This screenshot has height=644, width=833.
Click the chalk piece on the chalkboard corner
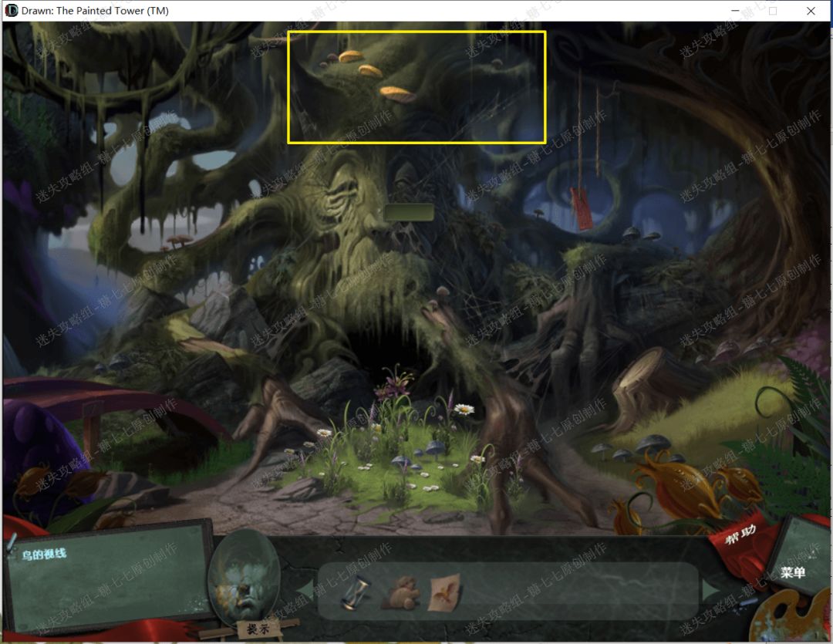click(12, 542)
